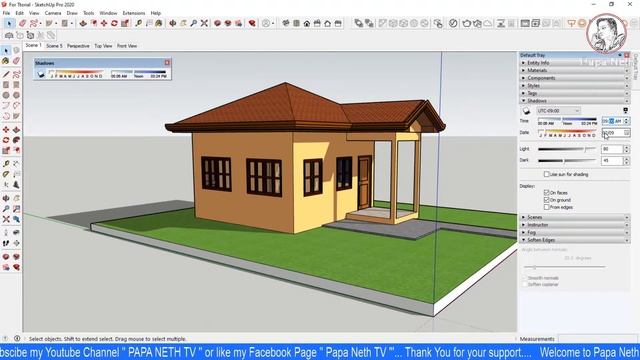Viewport: 640px width, 360px height.
Task: Uncheck On ground display option
Action: [547, 200]
